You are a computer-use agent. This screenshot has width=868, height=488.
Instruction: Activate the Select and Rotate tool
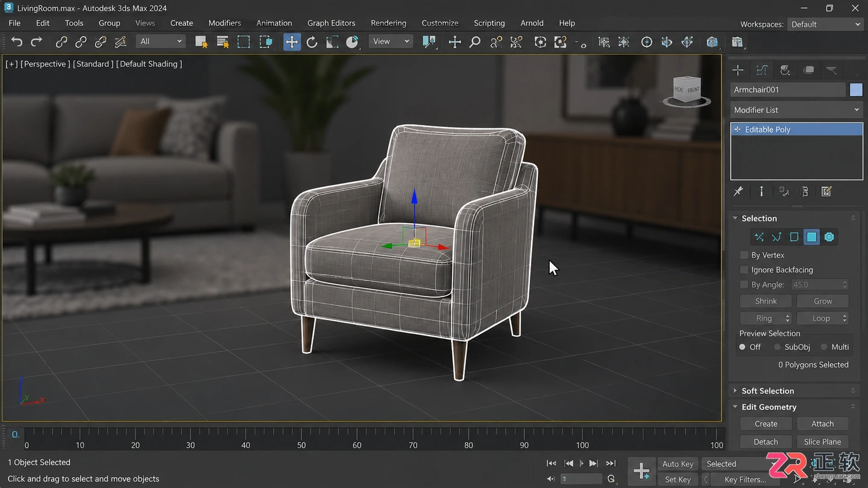coord(312,42)
